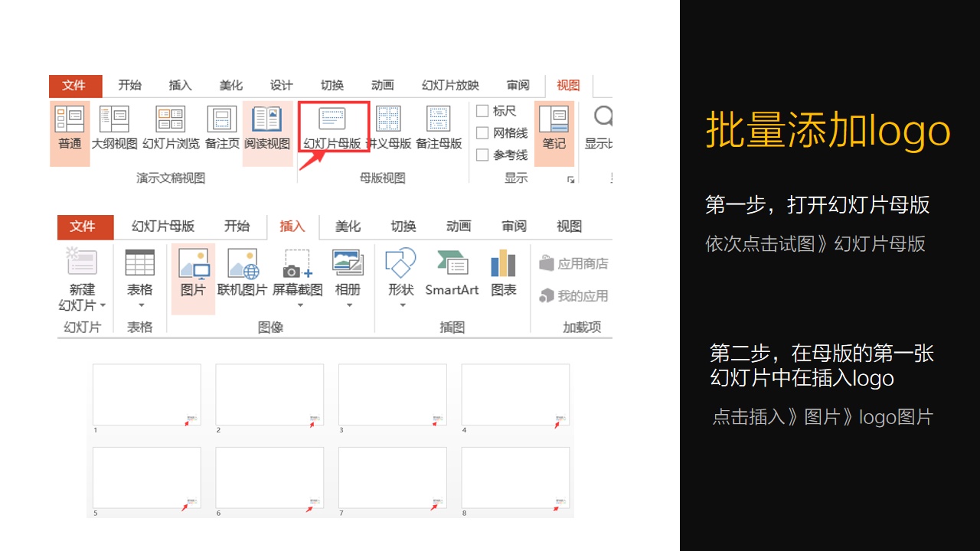Select 阅读视图 (Reading View)
Image resolution: width=980 pixels, height=551 pixels.
266,126
